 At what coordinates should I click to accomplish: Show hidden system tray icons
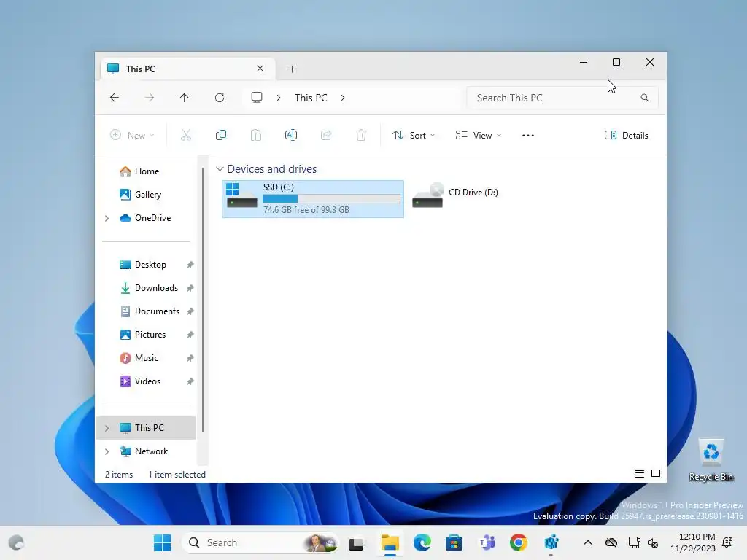click(588, 542)
